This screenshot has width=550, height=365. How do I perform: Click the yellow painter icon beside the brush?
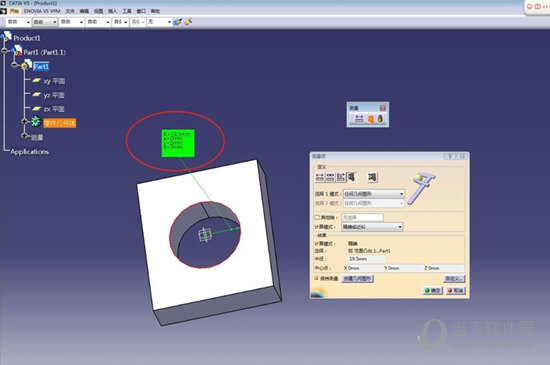[188, 22]
